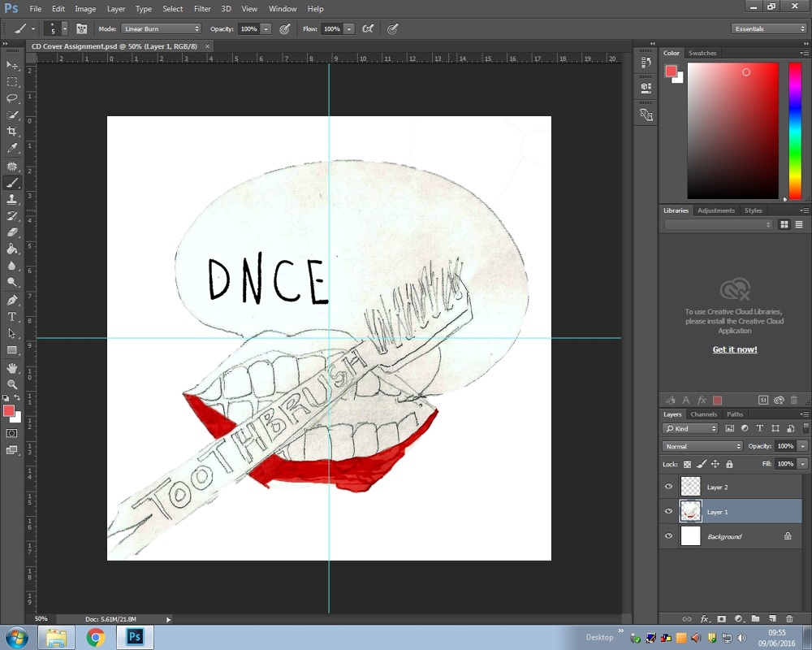812x650 pixels.
Task: Select the Move tool
Action: pos(12,65)
